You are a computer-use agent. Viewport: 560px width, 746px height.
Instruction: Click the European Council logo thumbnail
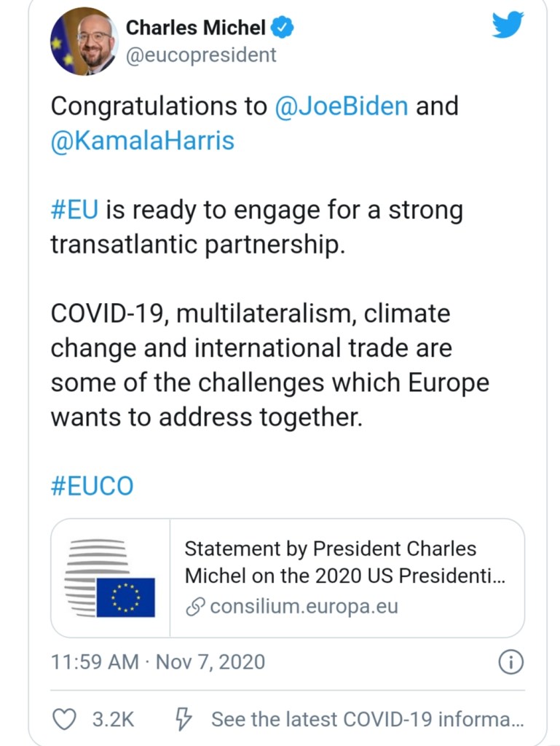click(110, 578)
